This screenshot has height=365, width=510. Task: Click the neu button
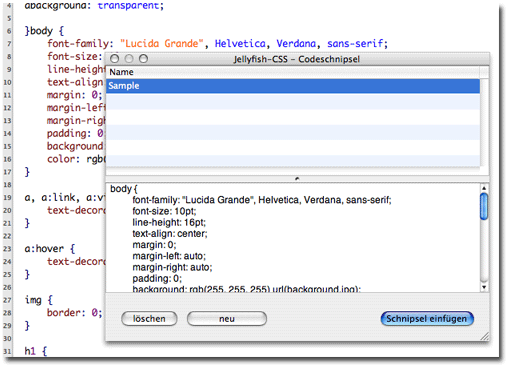(x=227, y=319)
